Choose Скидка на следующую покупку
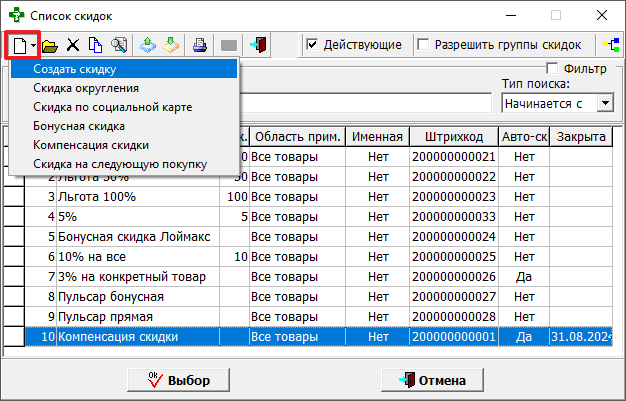 pyautogui.click(x=124, y=164)
